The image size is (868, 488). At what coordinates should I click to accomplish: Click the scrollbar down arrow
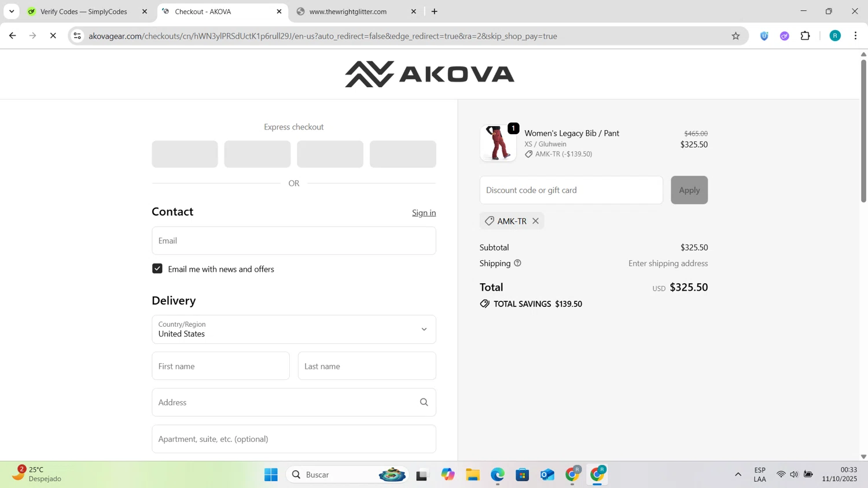point(863,457)
